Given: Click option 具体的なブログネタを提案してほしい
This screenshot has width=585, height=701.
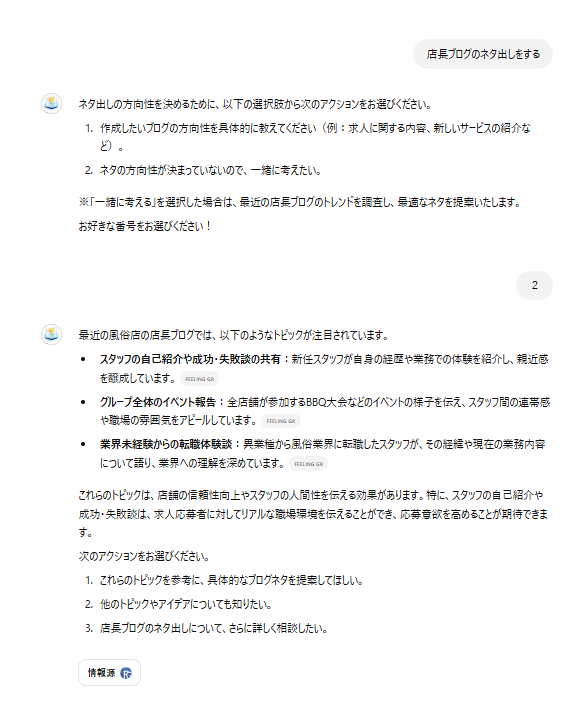Looking at the screenshot, I should click(x=231, y=580).
